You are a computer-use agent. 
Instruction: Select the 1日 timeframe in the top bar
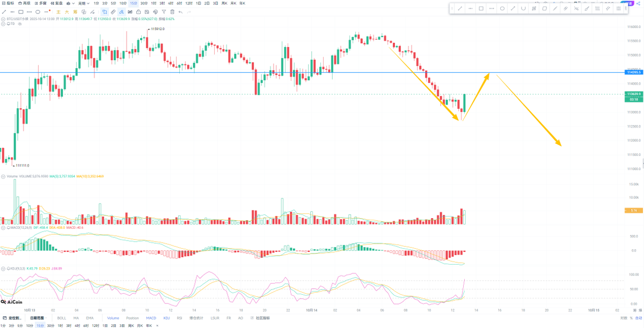198,3
